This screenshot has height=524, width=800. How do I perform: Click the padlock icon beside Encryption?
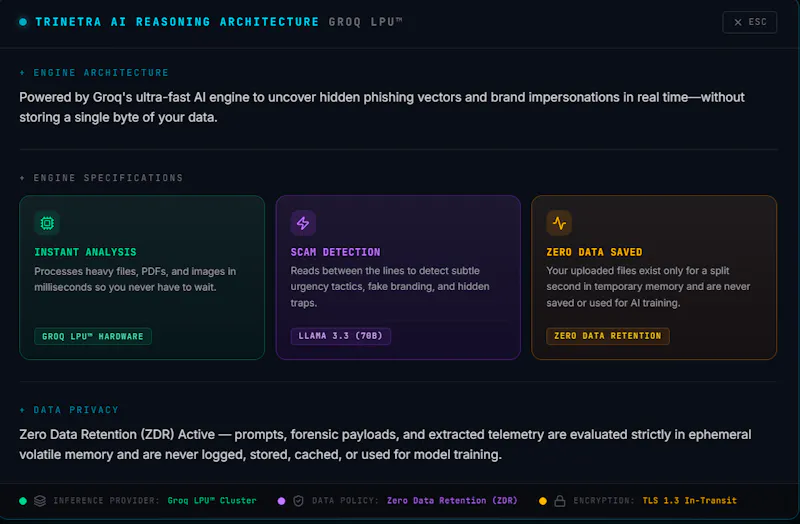click(x=560, y=501)
